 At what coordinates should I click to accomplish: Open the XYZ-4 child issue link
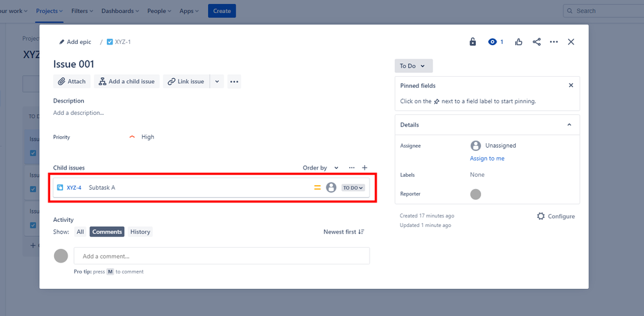tap(74, 188)
